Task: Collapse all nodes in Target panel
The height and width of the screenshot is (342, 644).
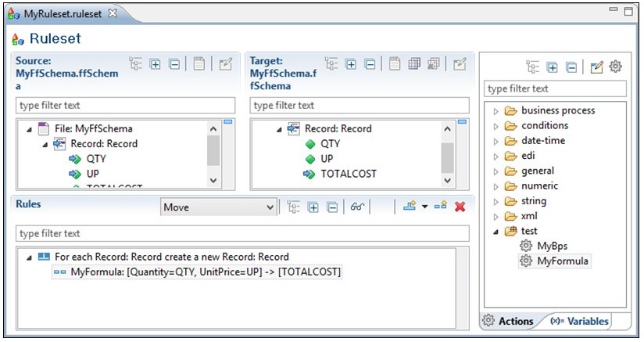Action: click(x=370, y=64)
